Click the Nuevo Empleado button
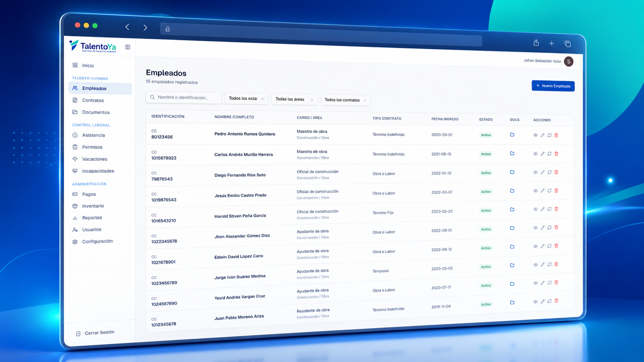Viewport: 644px width, 362px height. 553,86
